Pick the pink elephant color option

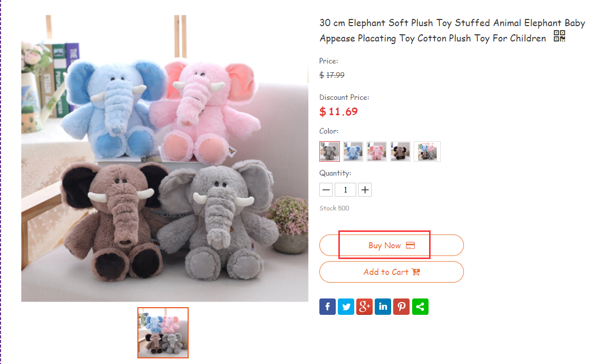coord(377,152)
